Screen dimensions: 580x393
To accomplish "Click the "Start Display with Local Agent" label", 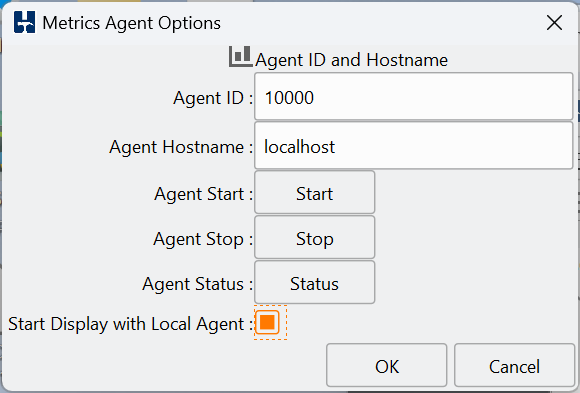I will (x=126, y=324).
